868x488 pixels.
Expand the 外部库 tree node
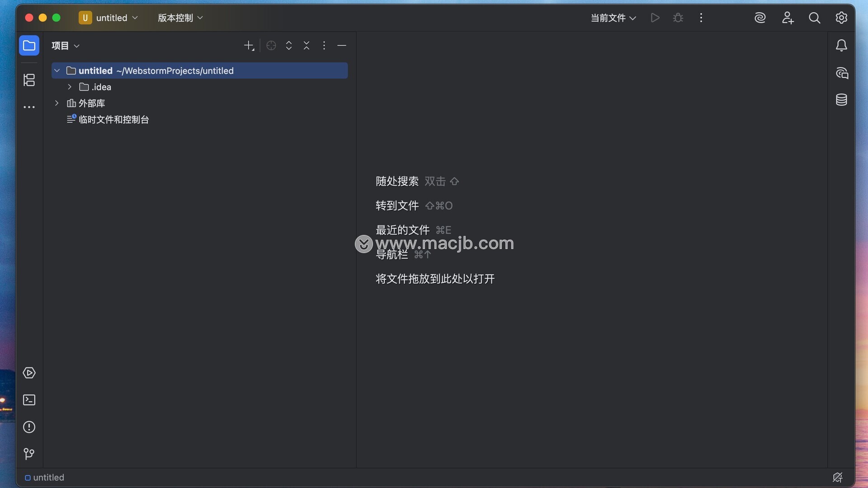point(57,103)
